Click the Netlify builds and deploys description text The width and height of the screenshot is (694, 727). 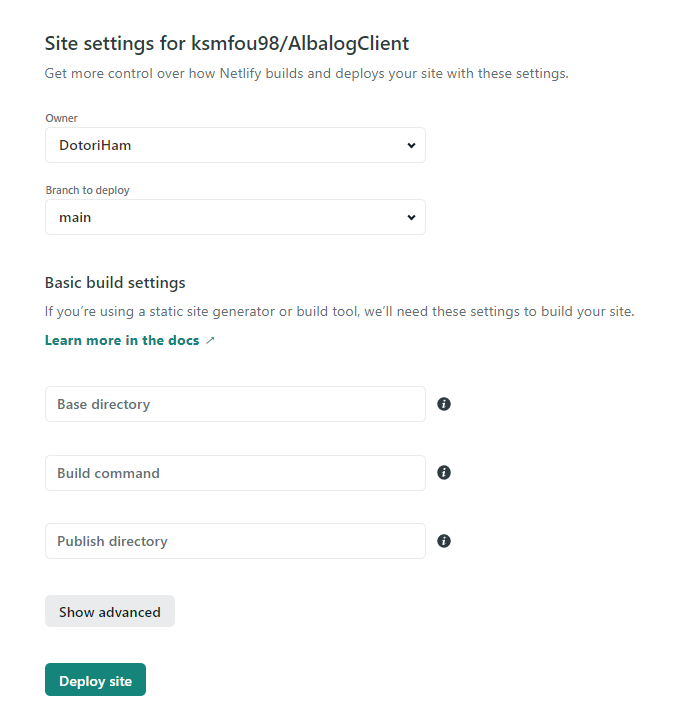coord(306,74)
